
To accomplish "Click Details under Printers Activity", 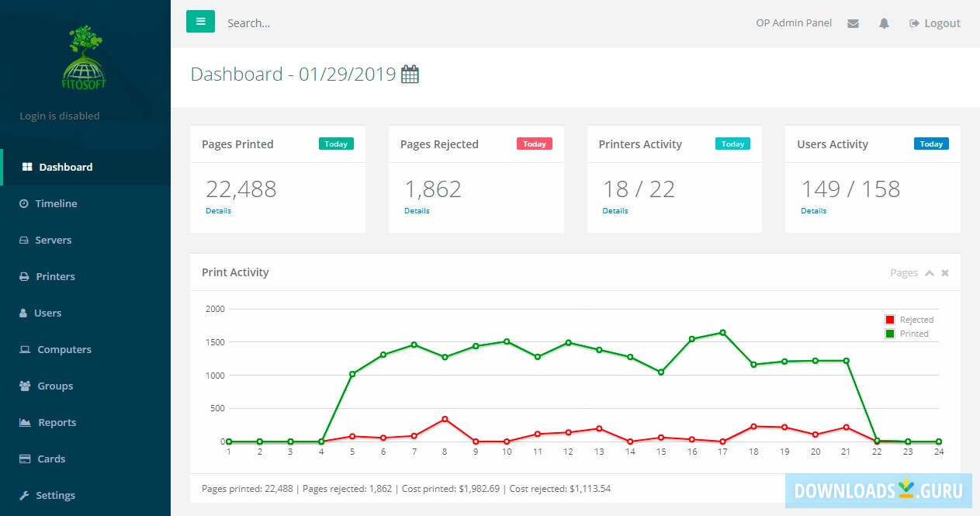I will (615, 211).
